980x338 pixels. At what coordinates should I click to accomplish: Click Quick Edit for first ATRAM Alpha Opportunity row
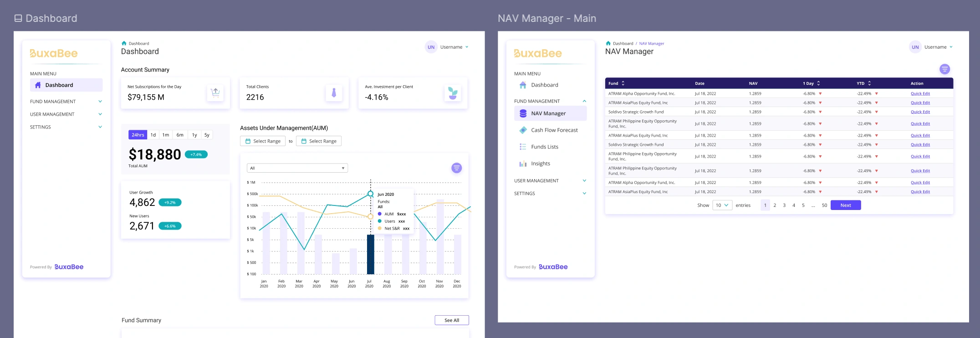(920, 94)
